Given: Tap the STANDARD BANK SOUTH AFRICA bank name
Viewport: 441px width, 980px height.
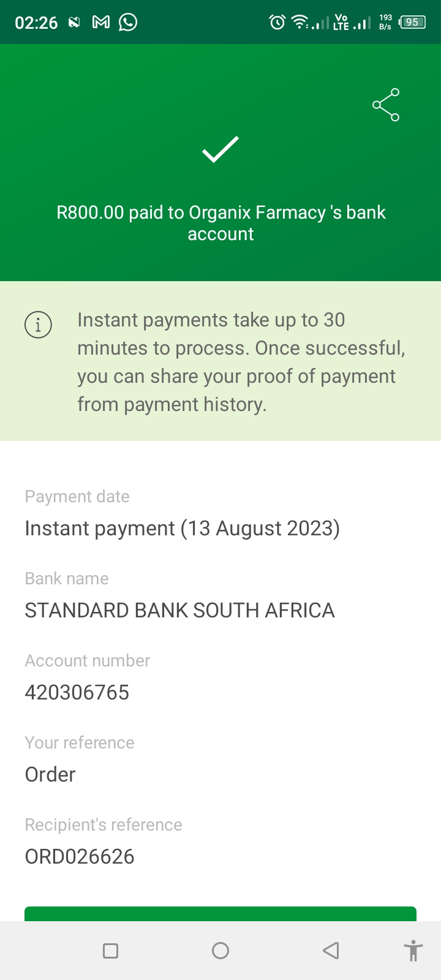Looking at the screenshot, I should tap(179, 610).
